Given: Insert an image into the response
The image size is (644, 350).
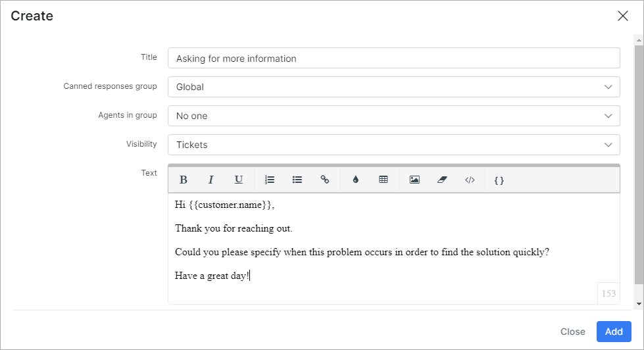Looking at the screenshot, I should [414, 180].
